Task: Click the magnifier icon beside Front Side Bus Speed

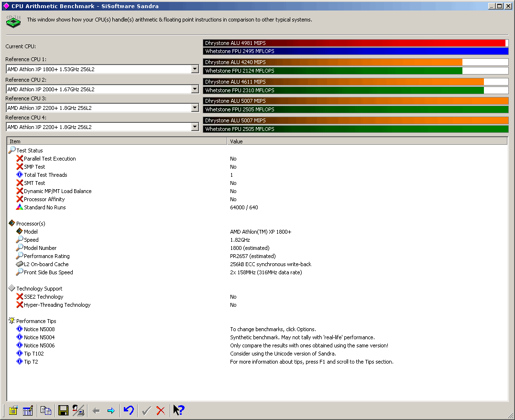Action: click(20, 272)
